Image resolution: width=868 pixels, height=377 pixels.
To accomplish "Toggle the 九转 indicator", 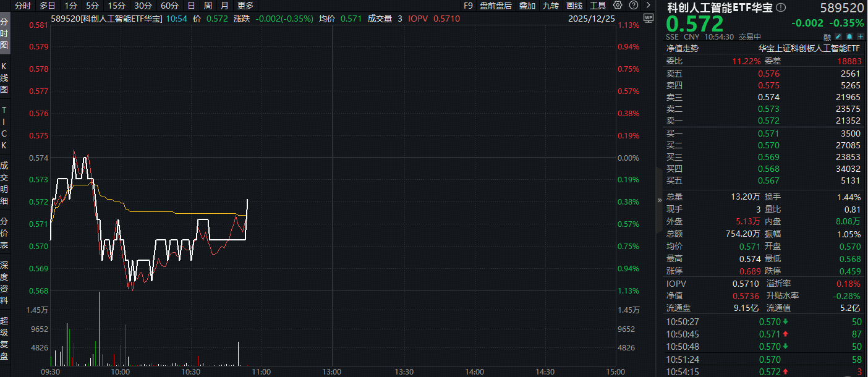I will tap(551, 6).
